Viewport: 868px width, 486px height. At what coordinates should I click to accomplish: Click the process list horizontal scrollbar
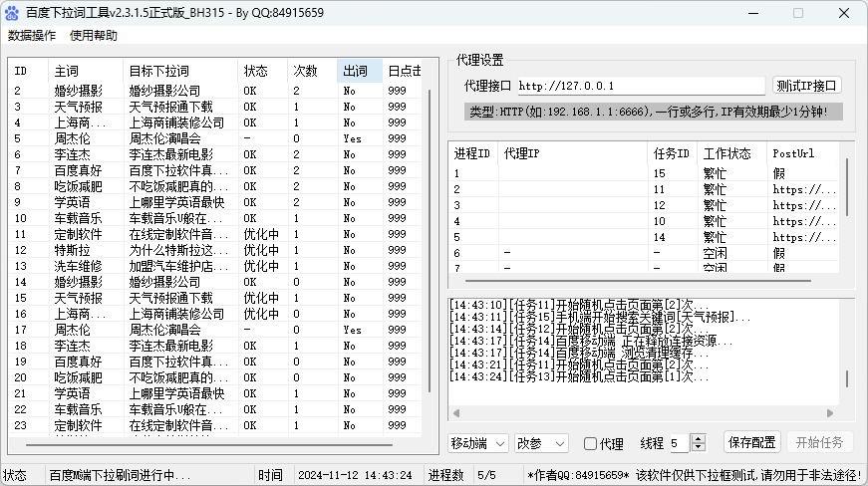click(x=638, y=281)
